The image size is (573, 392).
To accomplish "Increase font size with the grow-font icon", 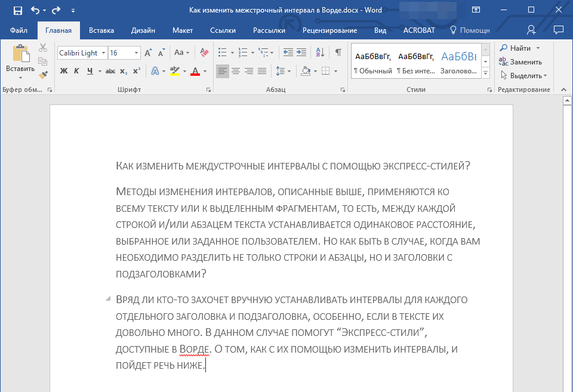I will click(149, 53).
